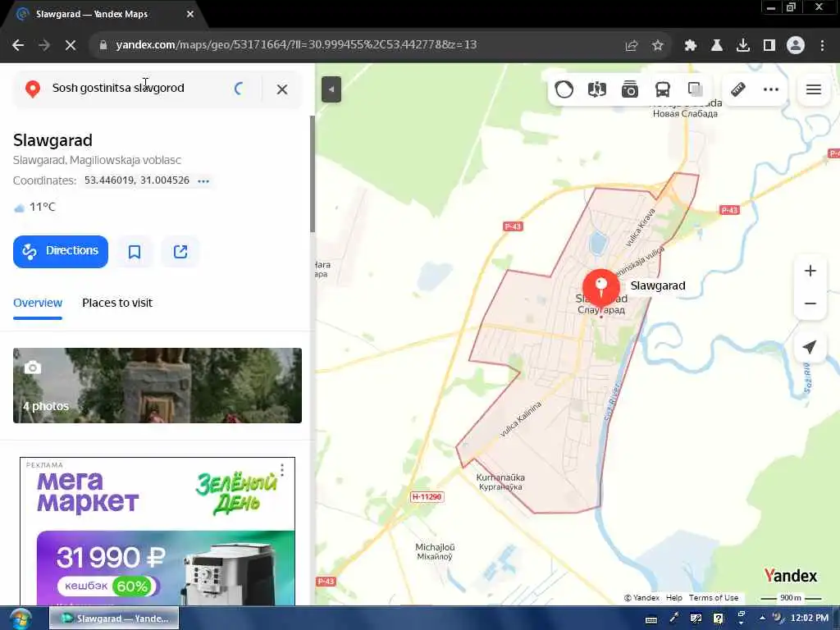The image size is (840, 630).
Task: Open browser downloads icon
Action: 743,45
